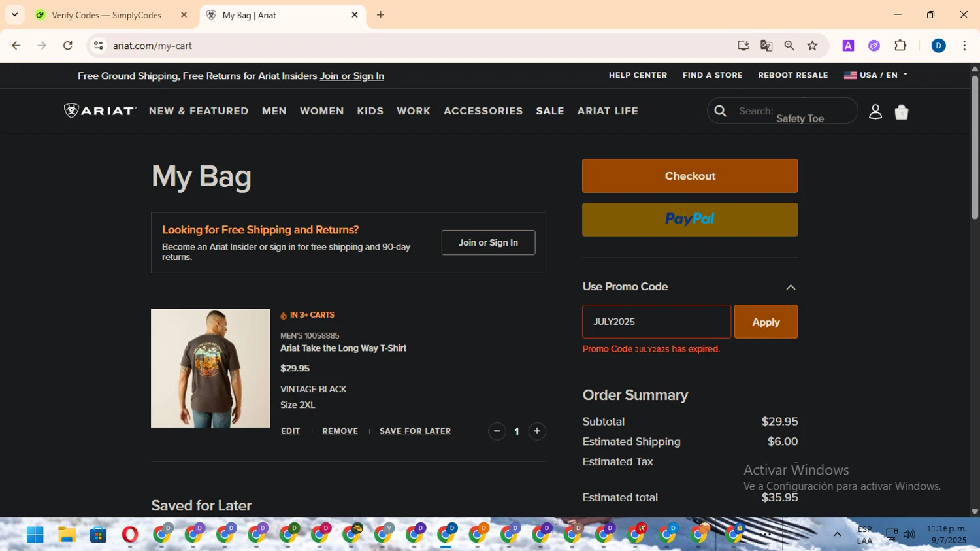Open the KIDS menu
Image resolution: width=980 pixels, height=551 pixels.
click(x=370, y=111)
